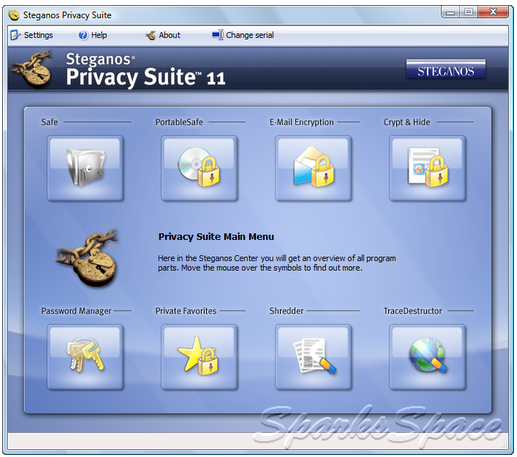
Task: Open the About menu item
Action: [163, 35]
